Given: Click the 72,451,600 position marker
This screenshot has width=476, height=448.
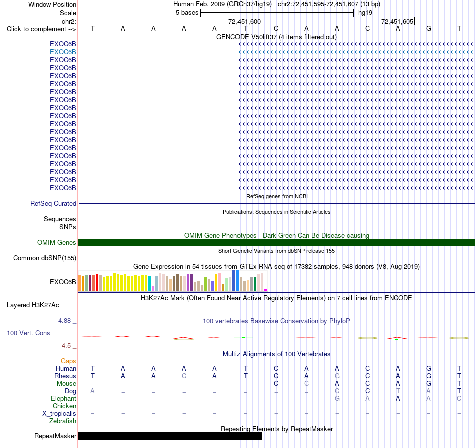Looking at the screenshot, I should [x=246, y=21].
